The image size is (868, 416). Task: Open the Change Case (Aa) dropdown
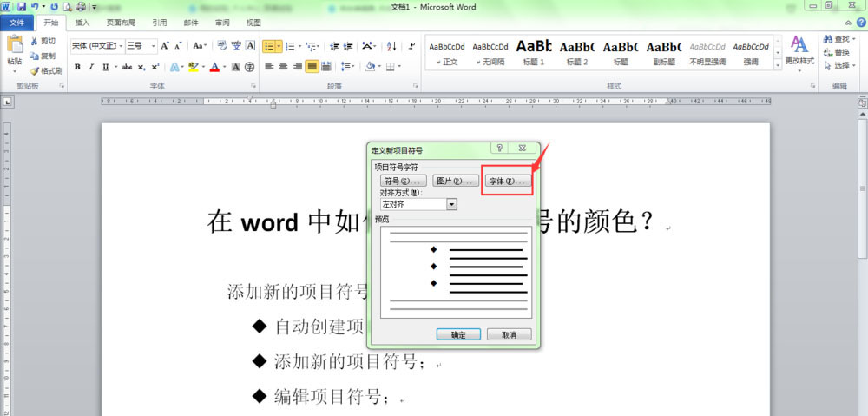click(x=200, y=46)
